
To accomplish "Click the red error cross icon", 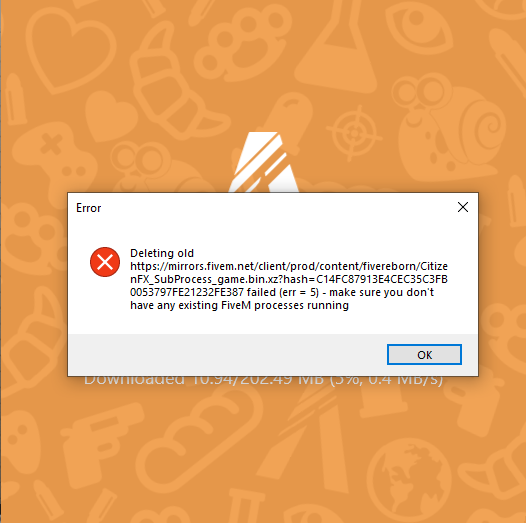I will point(105,262).
